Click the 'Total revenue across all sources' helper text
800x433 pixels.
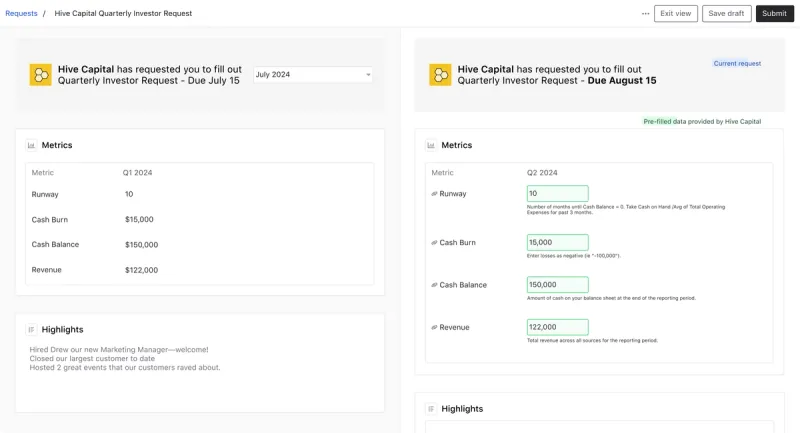[592, 341]
